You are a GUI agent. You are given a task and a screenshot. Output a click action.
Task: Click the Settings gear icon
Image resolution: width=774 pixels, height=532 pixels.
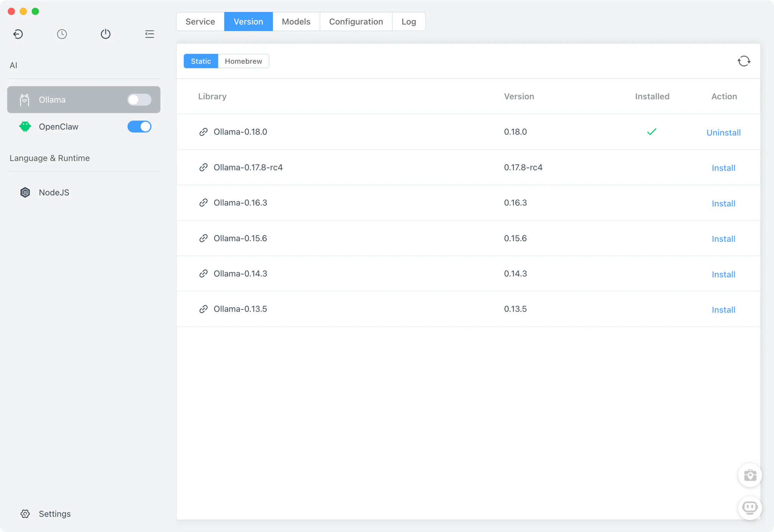tap(25, 514)
